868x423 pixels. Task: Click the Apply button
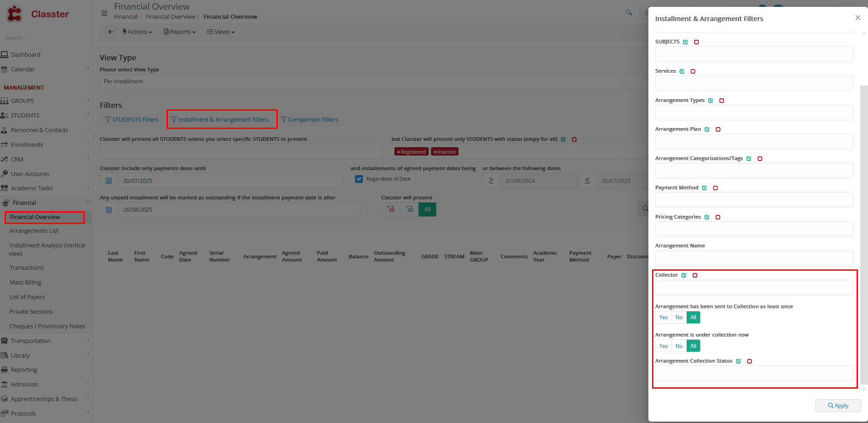point(838,406)
